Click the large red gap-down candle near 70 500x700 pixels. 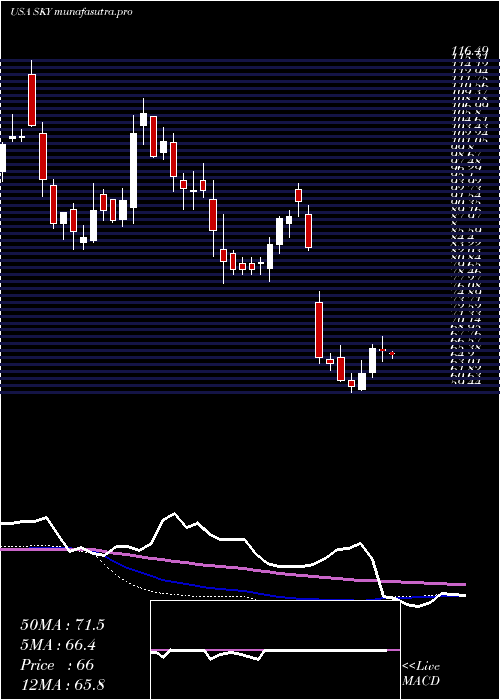pos(319,330)
